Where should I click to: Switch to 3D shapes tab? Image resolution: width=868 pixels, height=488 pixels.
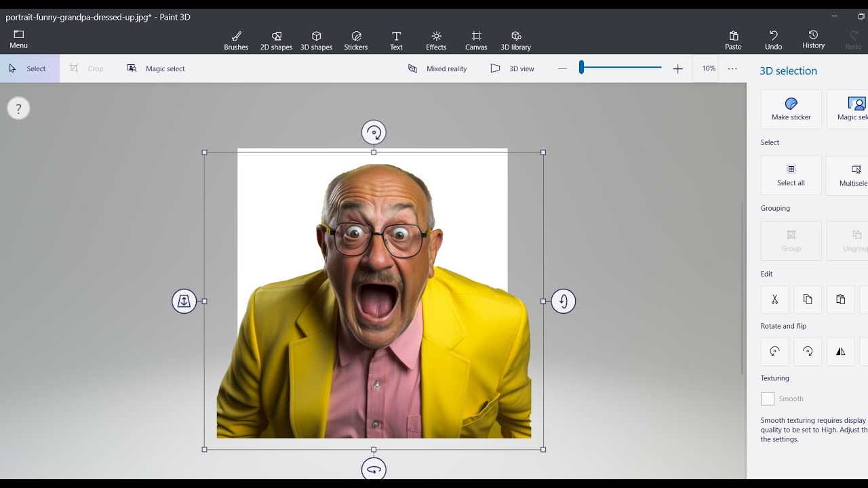pyautogui.click(x=316, y=41)
